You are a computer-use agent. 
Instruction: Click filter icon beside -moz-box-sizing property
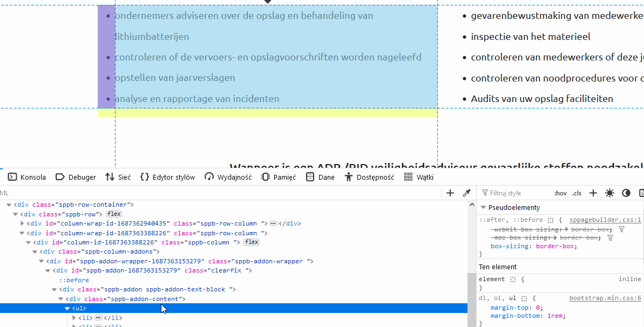coord(611,238)
